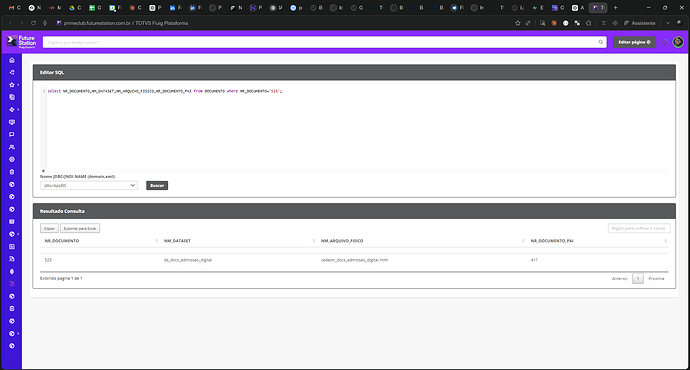This screenshot has width=690, height=370.
Task: Expand the chevron beside the star icon
Action: click(x=18, y=85)
